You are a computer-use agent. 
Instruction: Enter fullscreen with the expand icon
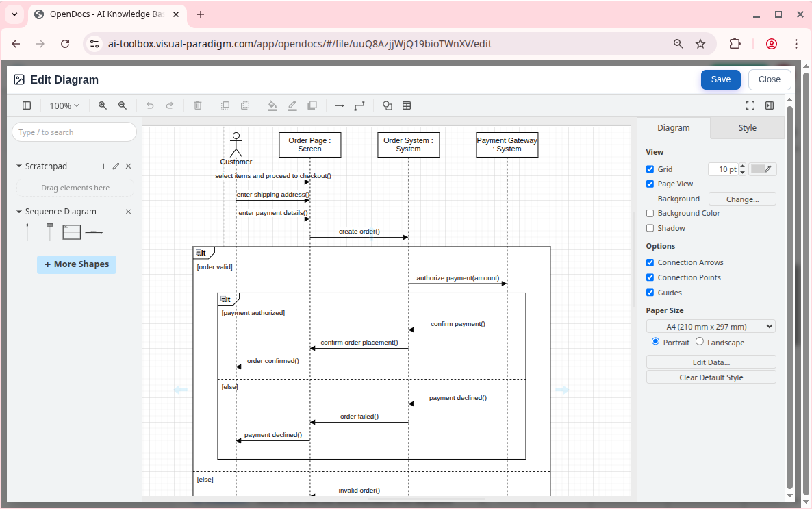[750, 105]
